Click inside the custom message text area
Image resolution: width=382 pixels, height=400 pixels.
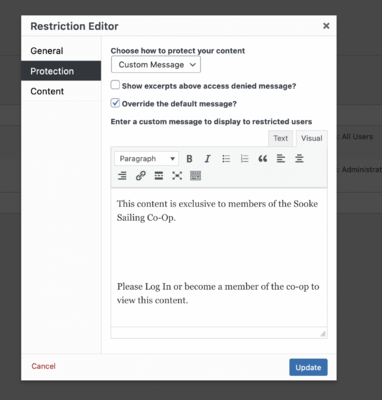pyautogui.click(x=219, y=257)
